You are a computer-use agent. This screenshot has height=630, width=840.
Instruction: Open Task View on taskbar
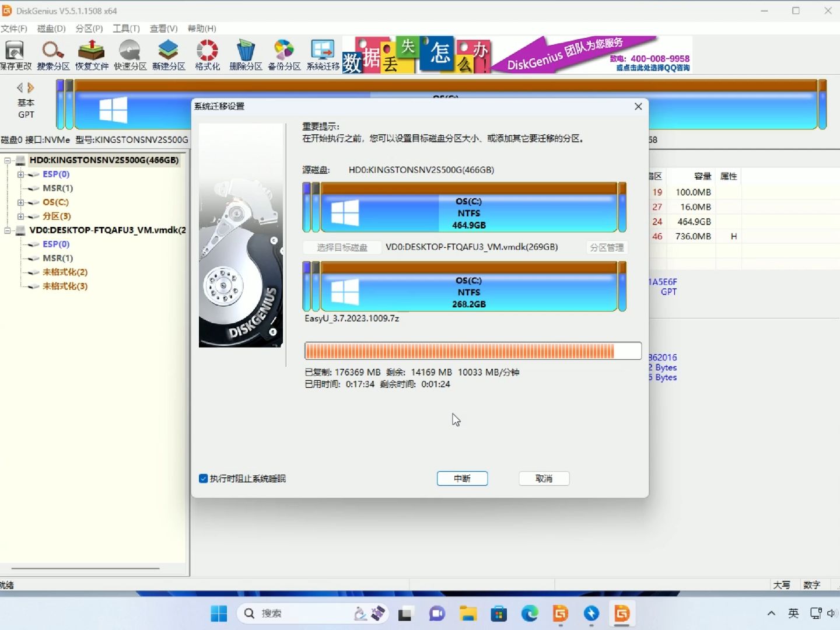point(405,613)
